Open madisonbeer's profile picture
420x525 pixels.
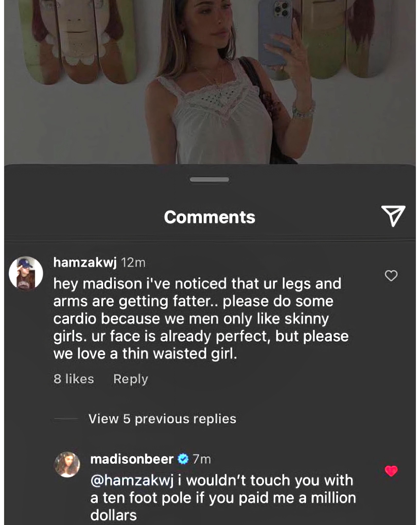tap(67, 464)
